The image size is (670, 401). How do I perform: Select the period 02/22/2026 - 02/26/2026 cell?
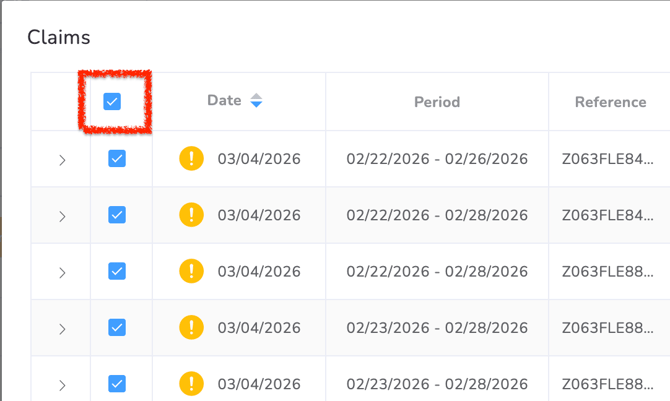click(437, 159)
